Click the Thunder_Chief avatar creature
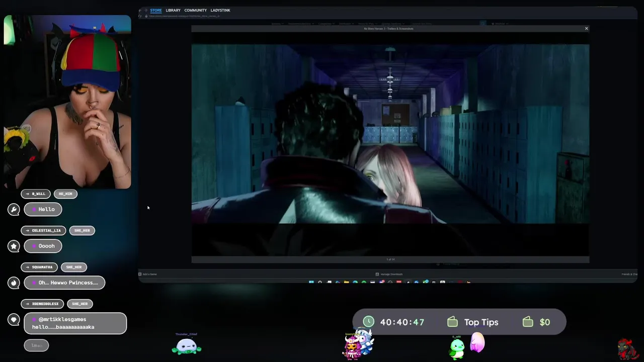 coord(187,346)
